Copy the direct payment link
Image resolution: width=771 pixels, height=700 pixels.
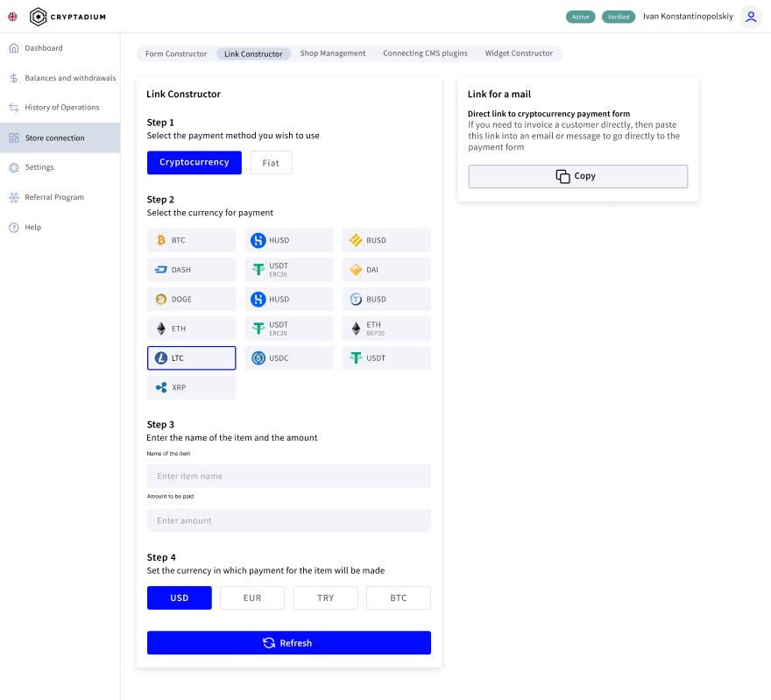click(577, 176)
